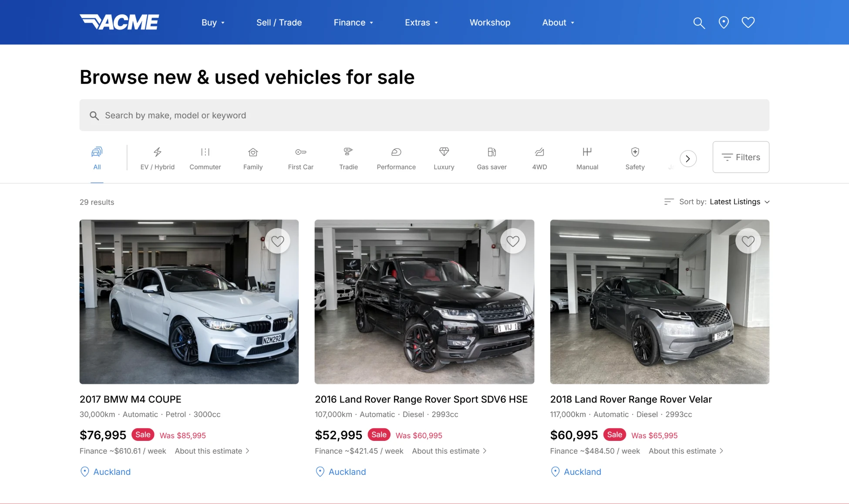Open the Workshop menu item

(490, 23)
